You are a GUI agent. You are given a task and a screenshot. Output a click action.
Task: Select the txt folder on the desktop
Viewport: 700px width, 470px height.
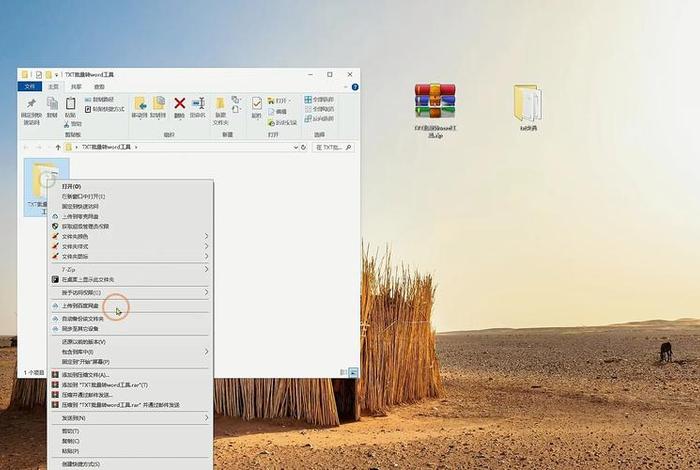pos(528,108)
